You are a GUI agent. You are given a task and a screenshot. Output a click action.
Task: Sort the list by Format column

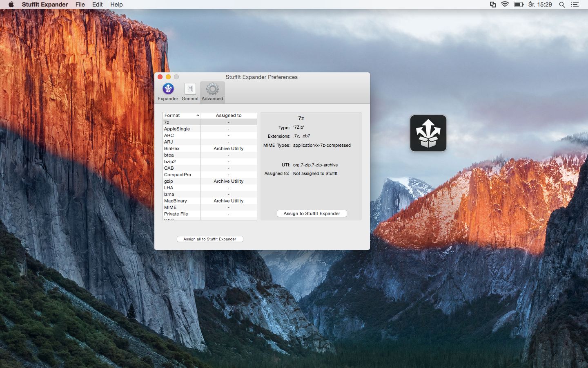182,115
